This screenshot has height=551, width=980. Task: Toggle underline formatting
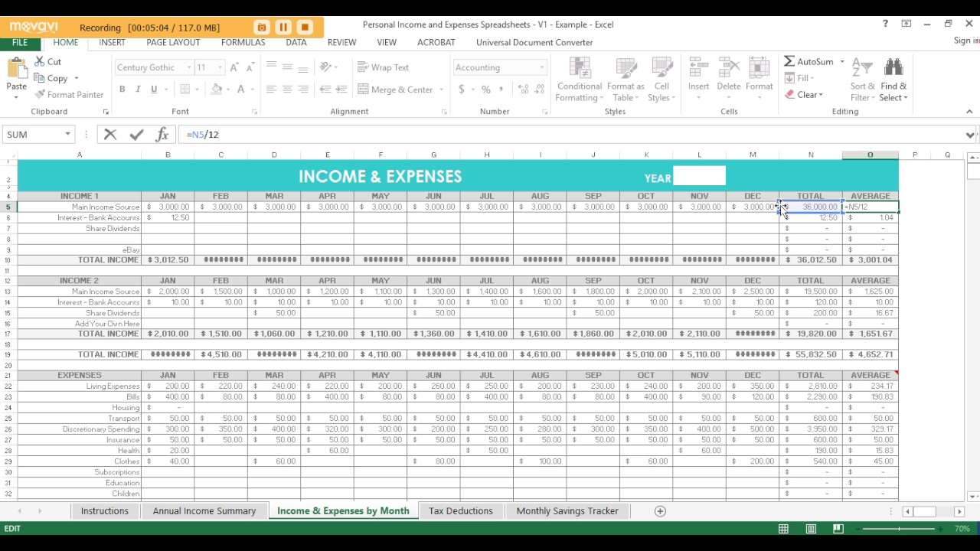[x=152, y=89]
